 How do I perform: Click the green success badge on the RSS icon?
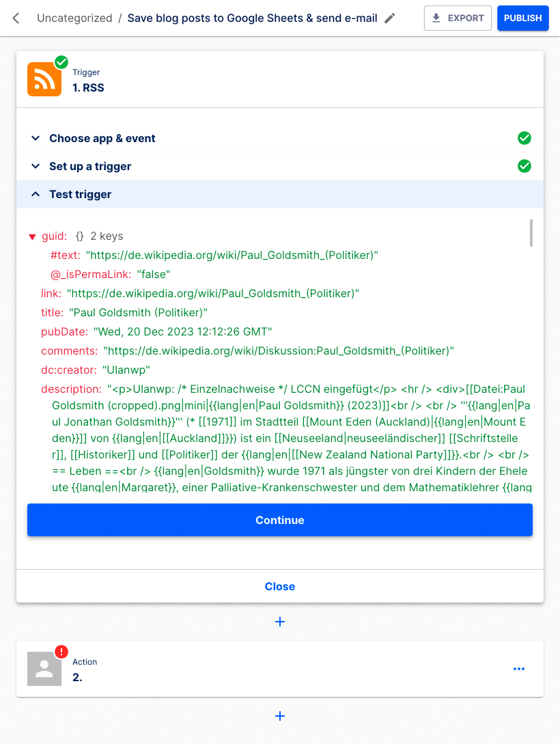[61, 62]
